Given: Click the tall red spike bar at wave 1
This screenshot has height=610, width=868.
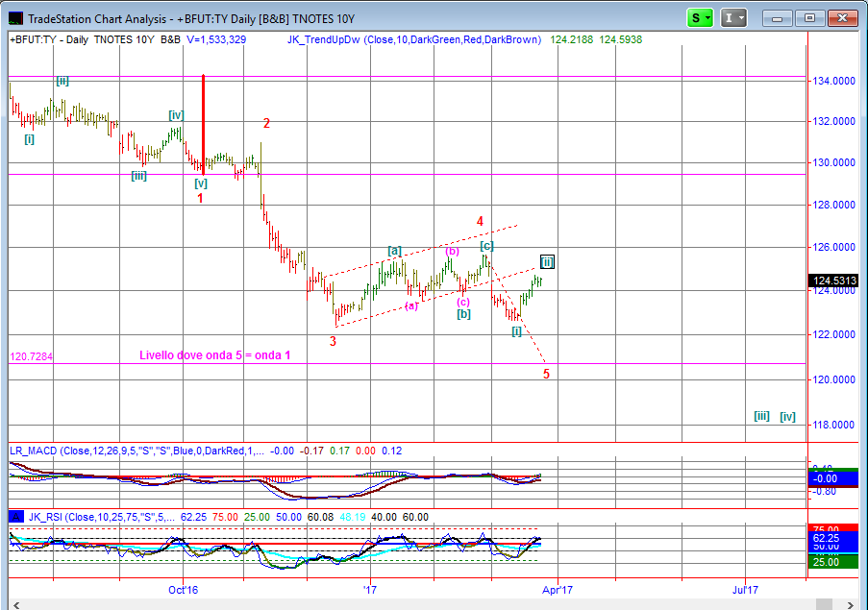Looking at the screenshot, I should pyautogui.click(x=203, y=125).
